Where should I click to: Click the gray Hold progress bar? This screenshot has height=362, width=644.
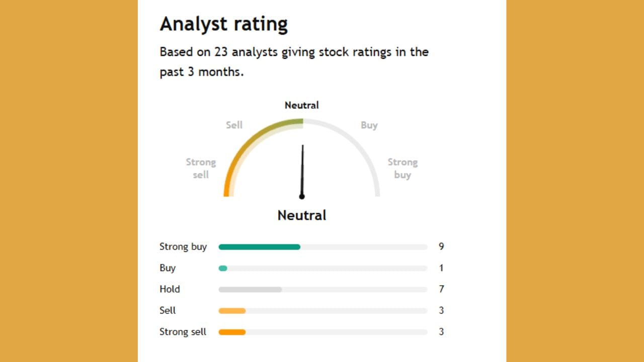(x=250, y=290)
